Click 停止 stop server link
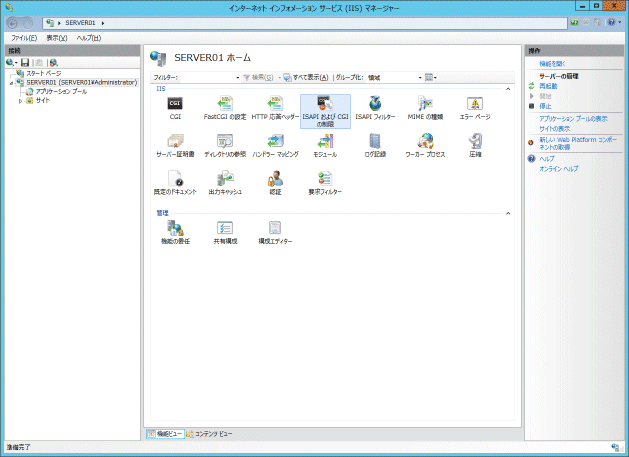 [545, 106]
